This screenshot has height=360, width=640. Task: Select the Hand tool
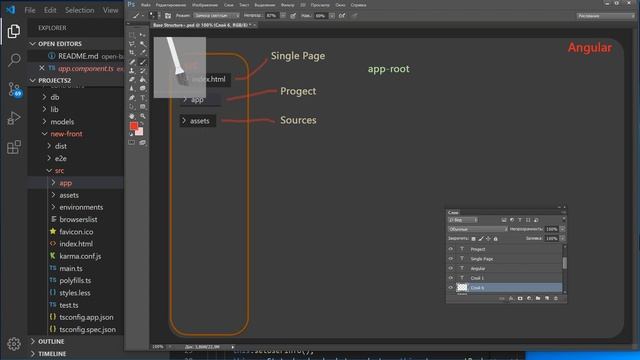(131, 116)
